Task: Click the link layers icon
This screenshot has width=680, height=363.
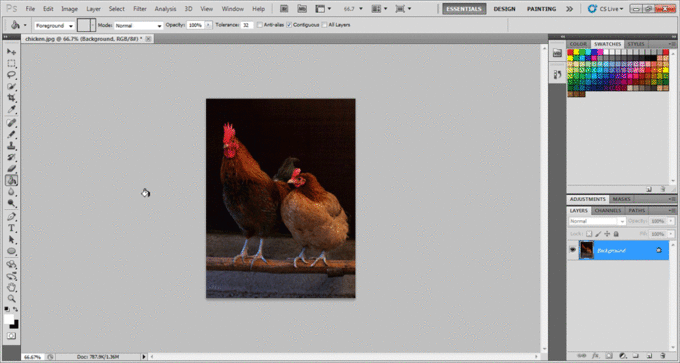Action: pyautogui.click(x=582, y=356)
